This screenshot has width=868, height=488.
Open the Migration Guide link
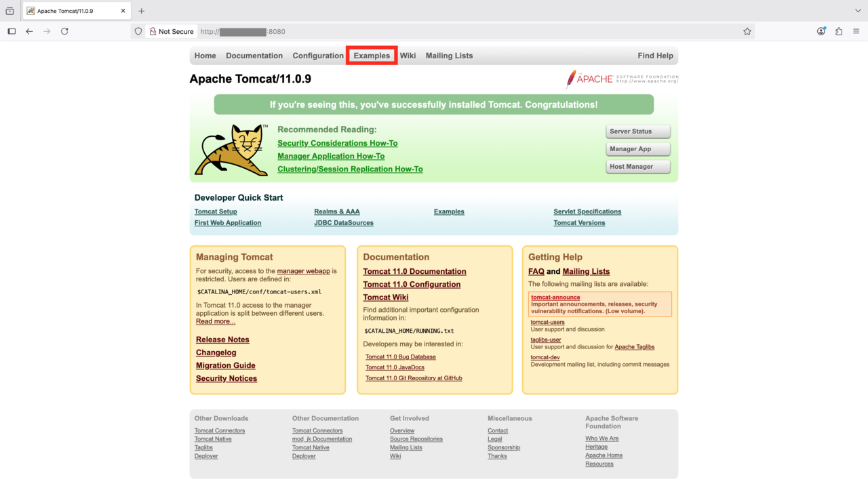225,365
